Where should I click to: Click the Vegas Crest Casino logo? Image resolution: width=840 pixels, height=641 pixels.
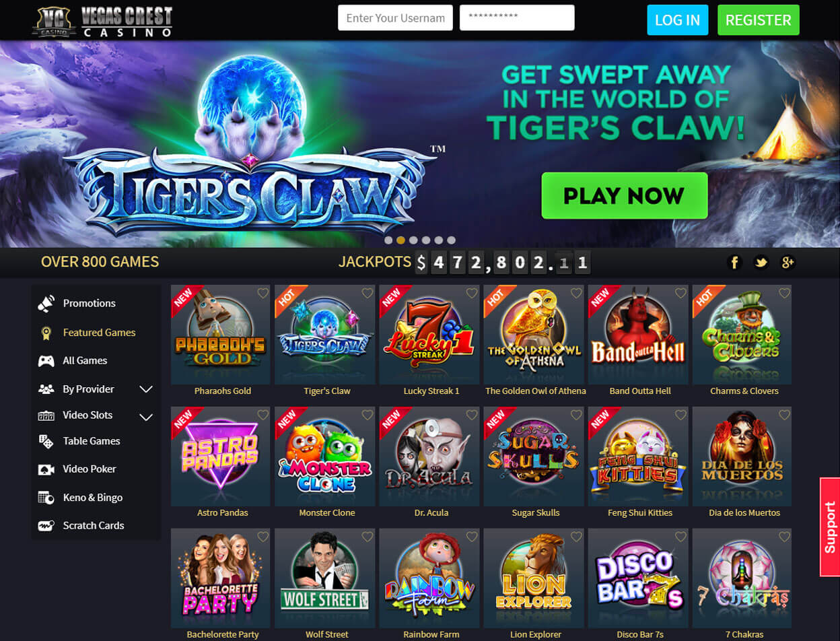pyautogui.click(x=102, y=21)
